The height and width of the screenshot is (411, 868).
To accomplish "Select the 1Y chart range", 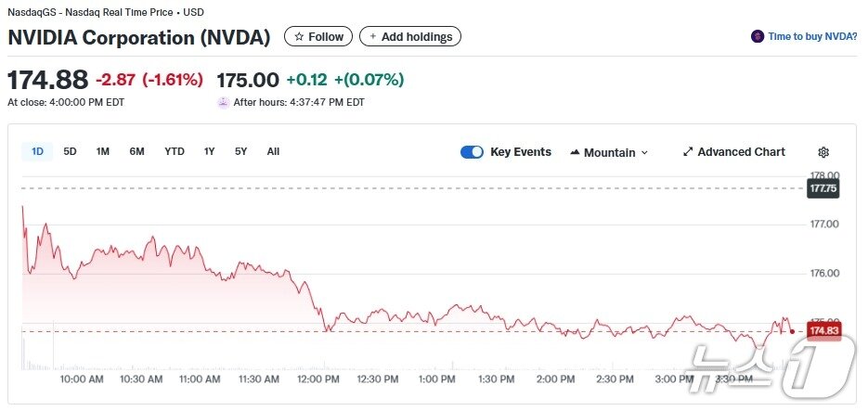I will tap(210, 151).
